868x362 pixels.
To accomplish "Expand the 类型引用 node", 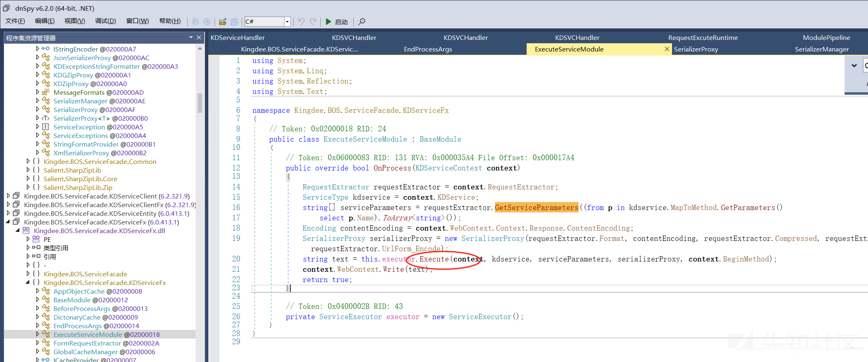I will pyautogui.click(x=28, y=248).
